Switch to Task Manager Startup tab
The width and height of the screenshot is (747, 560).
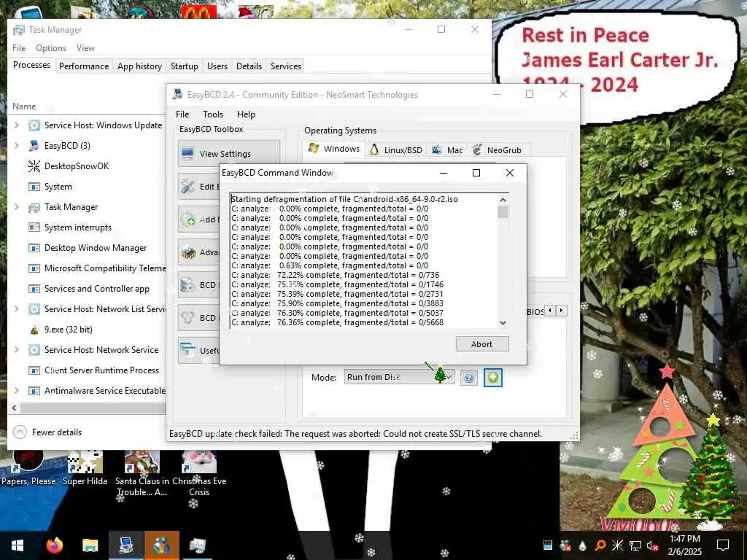click(185, 66)
